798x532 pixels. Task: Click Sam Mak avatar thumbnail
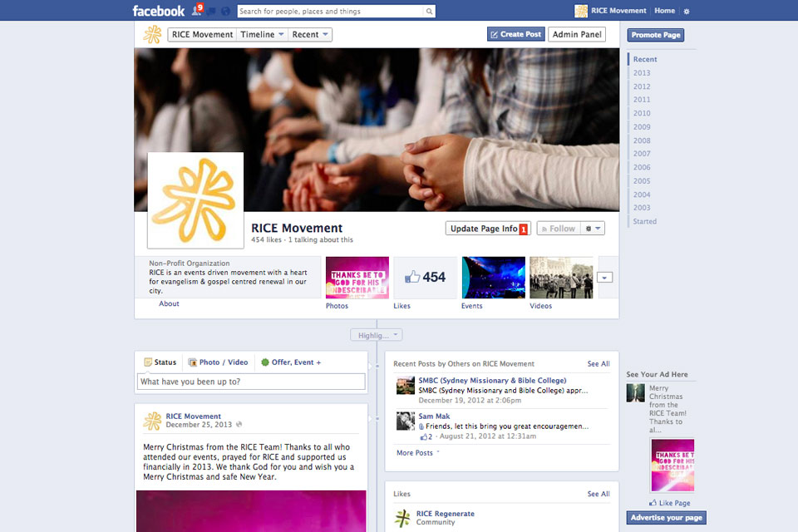[406, 421]
